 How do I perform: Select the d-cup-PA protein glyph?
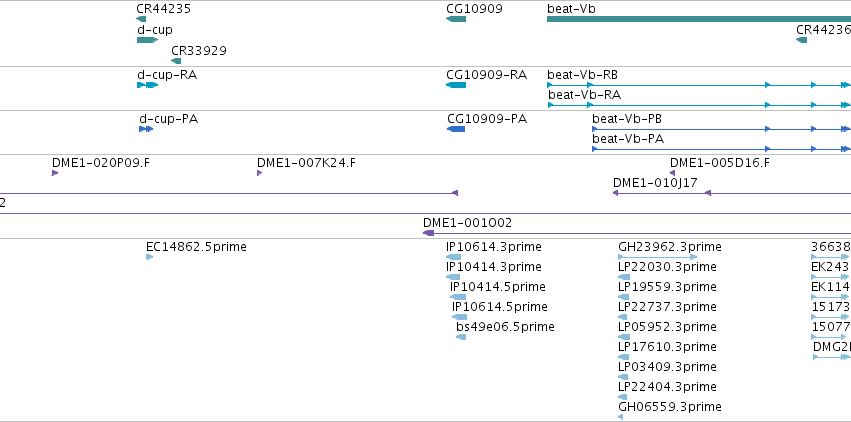(146, 129)
